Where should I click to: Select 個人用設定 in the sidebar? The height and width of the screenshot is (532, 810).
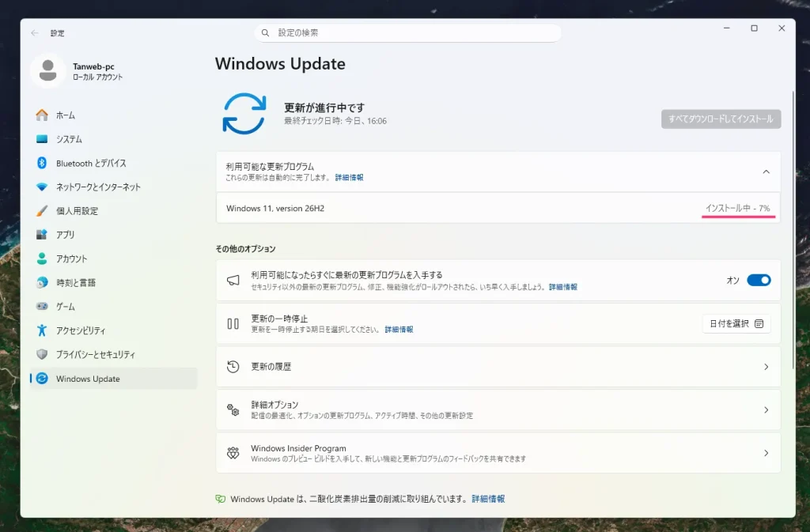pos(114,210)
